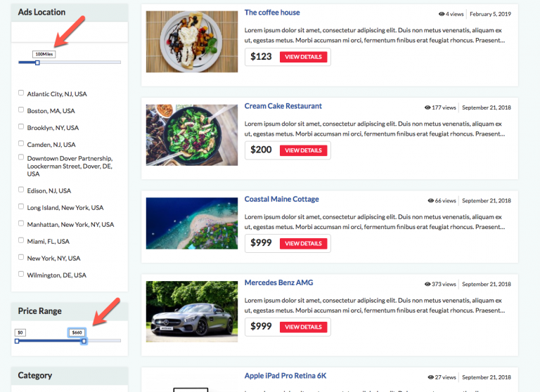
Task: Check the Atlantic City, NJ, USA checkbox
Action: point(21,93)
